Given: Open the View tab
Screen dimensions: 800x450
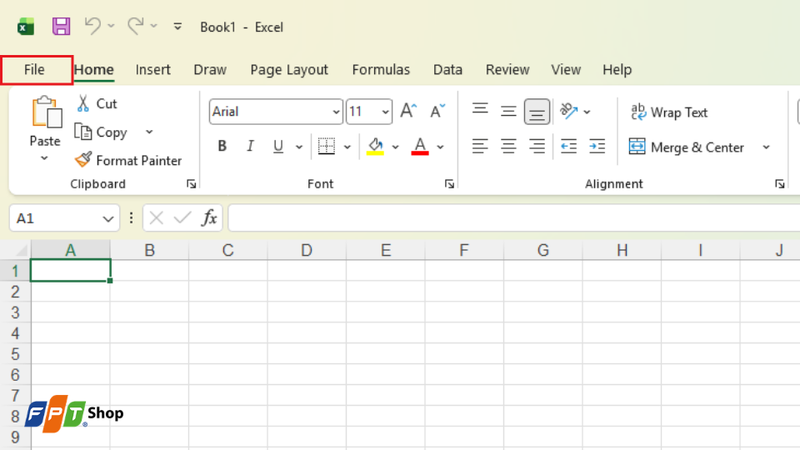Looking at the screenshot, I should click(565, 70).
